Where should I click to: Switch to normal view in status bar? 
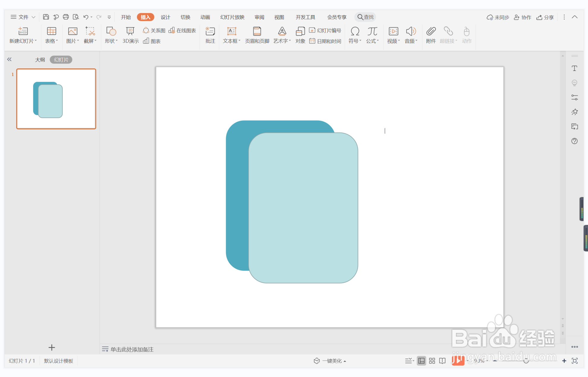coord(421,361)
